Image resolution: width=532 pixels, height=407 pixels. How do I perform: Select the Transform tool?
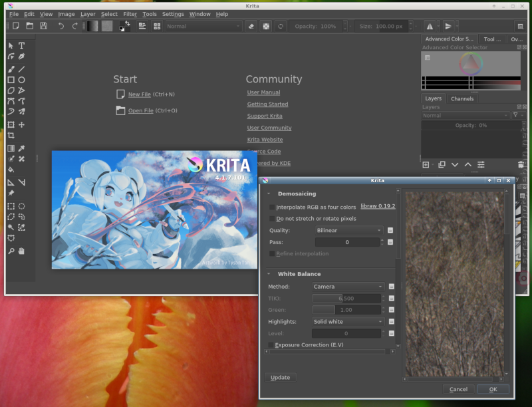coord(11,125)
